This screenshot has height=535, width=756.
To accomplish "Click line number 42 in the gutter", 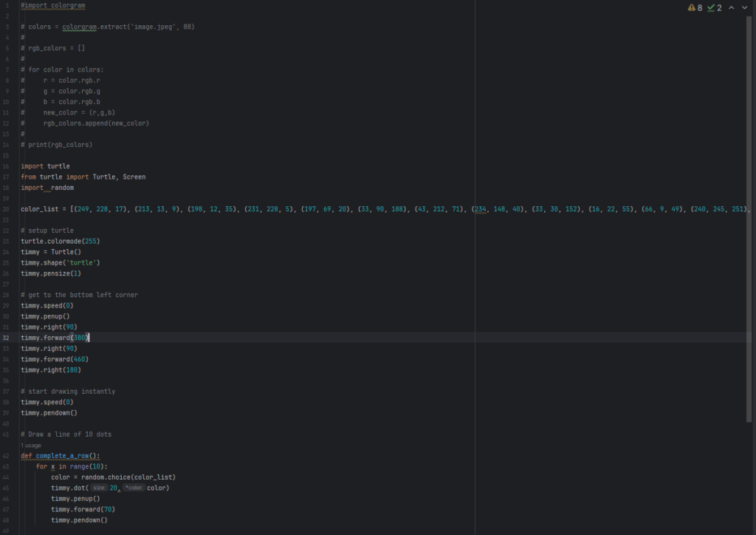I will (x=7, y=456).
